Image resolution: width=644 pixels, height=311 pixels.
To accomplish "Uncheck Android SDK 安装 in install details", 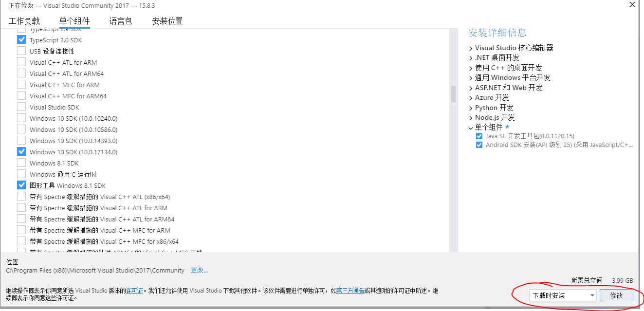I will click(479, 145).
